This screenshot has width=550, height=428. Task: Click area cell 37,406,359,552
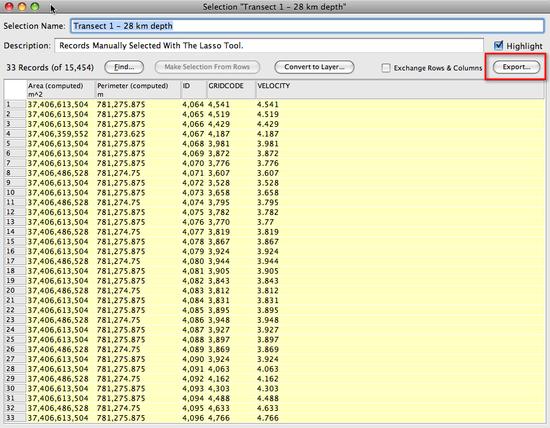click(58, 134)
